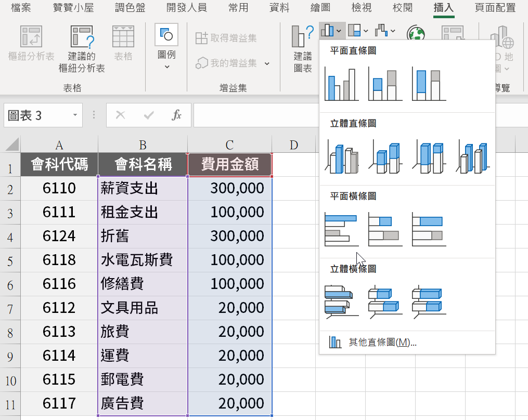Open 我的增益集 my add-ins

[226, 63]
